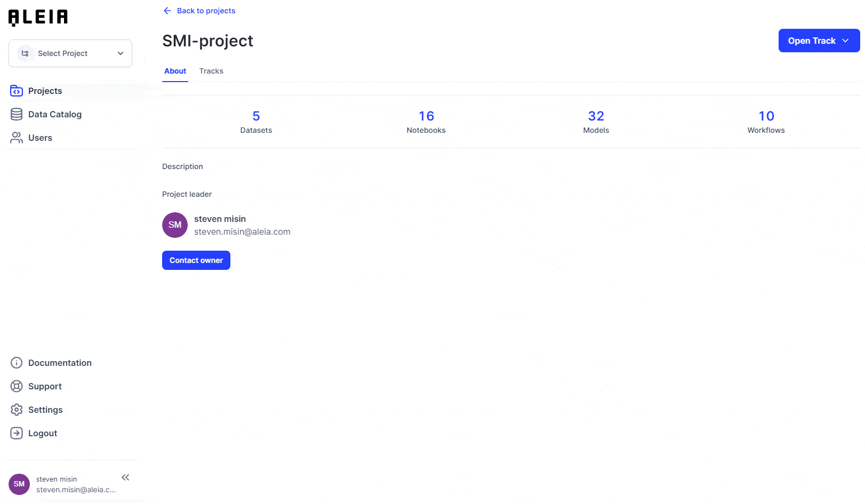Switch to the Tracks tab
865x504 pixels.
point(211,70)
